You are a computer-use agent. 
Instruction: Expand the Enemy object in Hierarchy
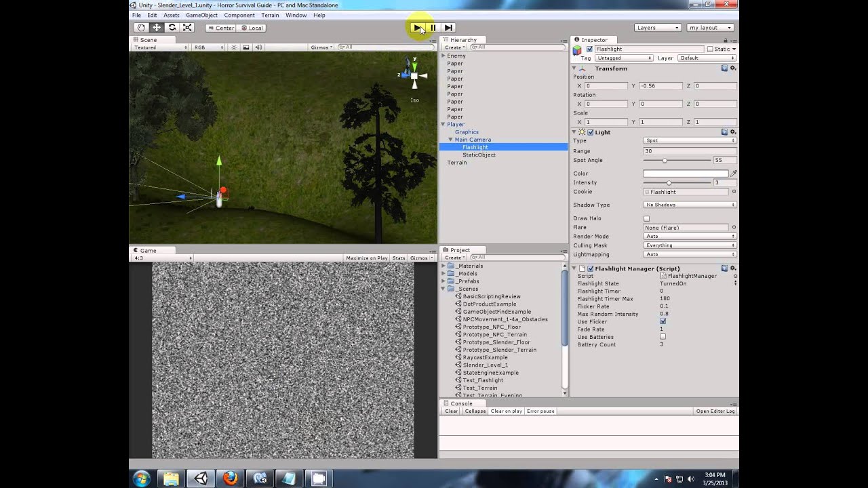click(x=443, y=56)
